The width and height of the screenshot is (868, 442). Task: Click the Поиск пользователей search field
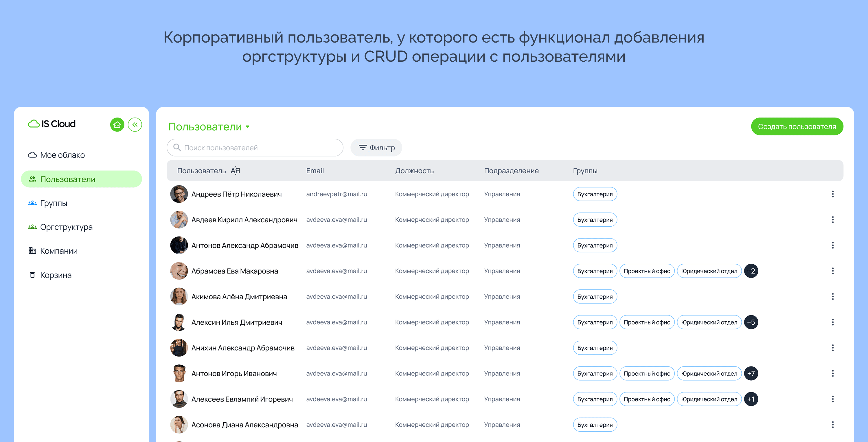coord(260,148)
